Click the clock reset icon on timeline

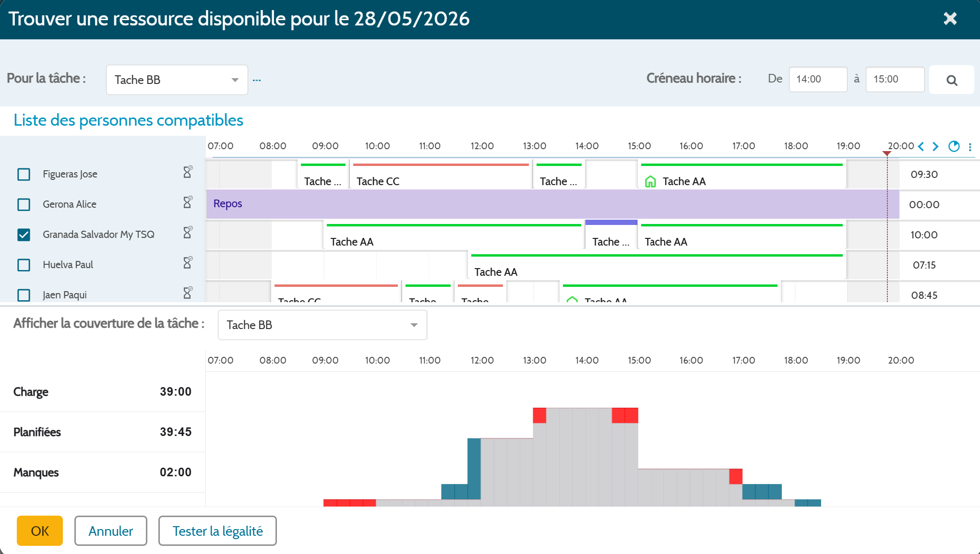click(954, 146)
